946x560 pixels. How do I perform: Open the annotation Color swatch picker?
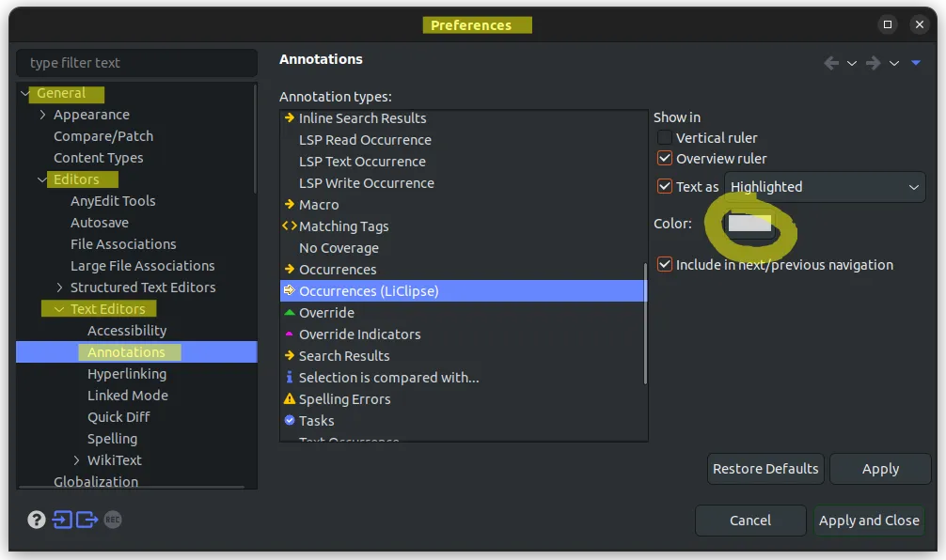tap(750, 224)
